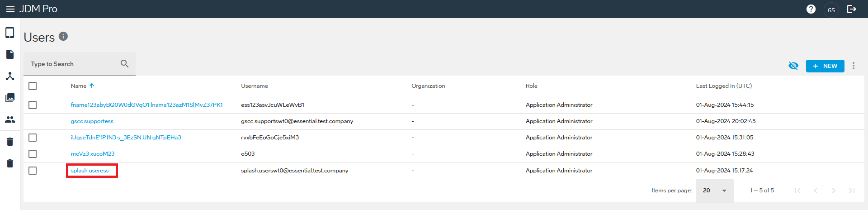Image resolution: width=868 pixels, height=210 pixels.
Task: Open user fname123abyBQ0W0dGVqO1 link
Action: pos(146,105)
